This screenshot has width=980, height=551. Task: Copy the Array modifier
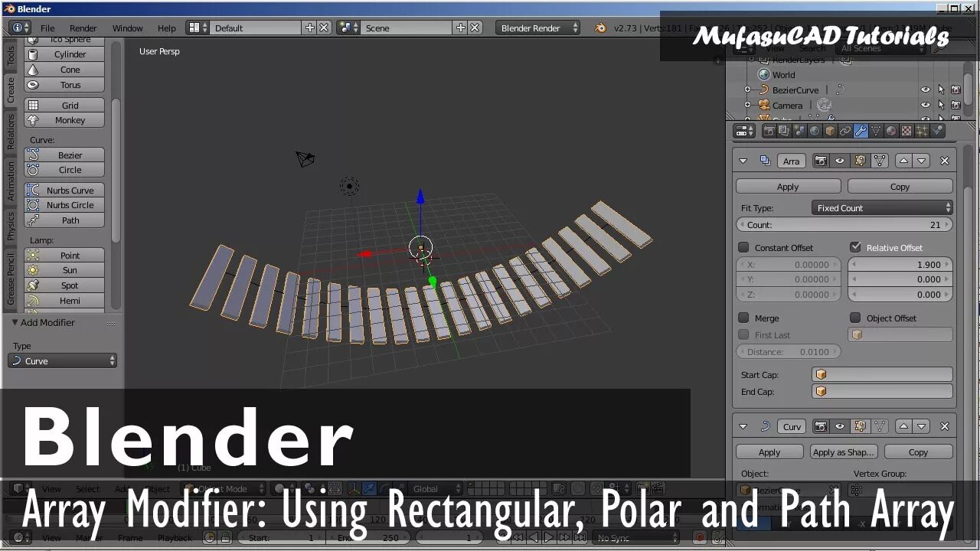900,187
